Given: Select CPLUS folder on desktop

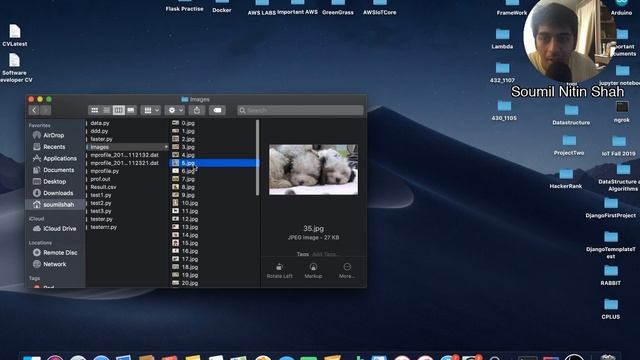Looking at the screenshot, I should [611, 309].
